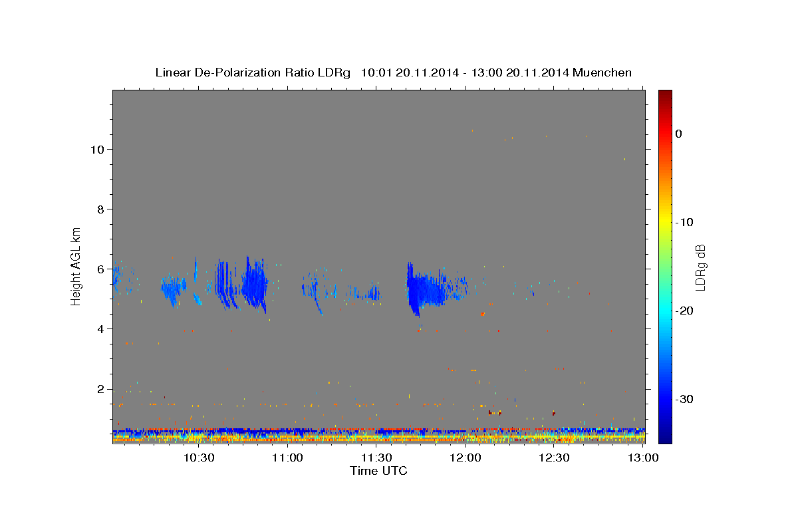Click the '13:00' time tick label
Image resolution: width=798 pixels, height=532 pixels.
coord(642,458)
